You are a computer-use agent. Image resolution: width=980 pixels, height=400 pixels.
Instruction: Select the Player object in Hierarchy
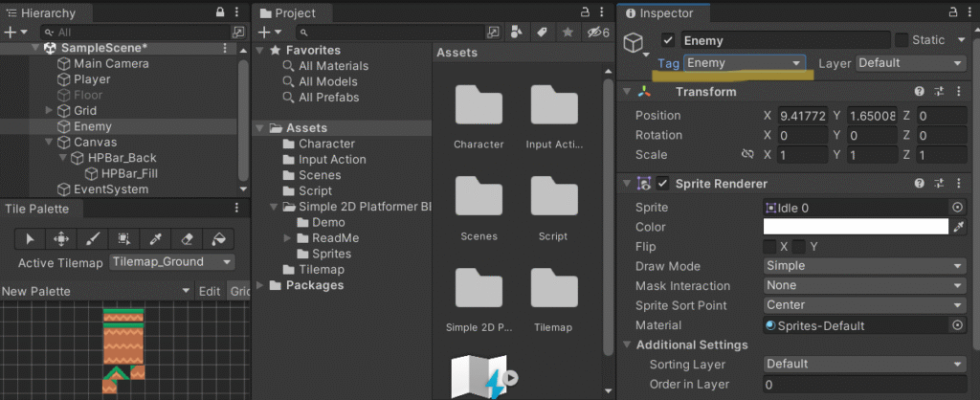point(92,79)
